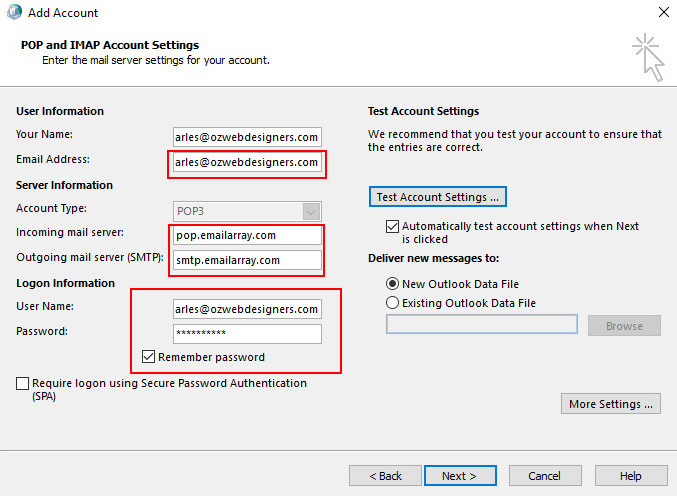This screenshot has width=677, height=496.
Task: Click into the Your Name field
Action: (x=246, y=137)
